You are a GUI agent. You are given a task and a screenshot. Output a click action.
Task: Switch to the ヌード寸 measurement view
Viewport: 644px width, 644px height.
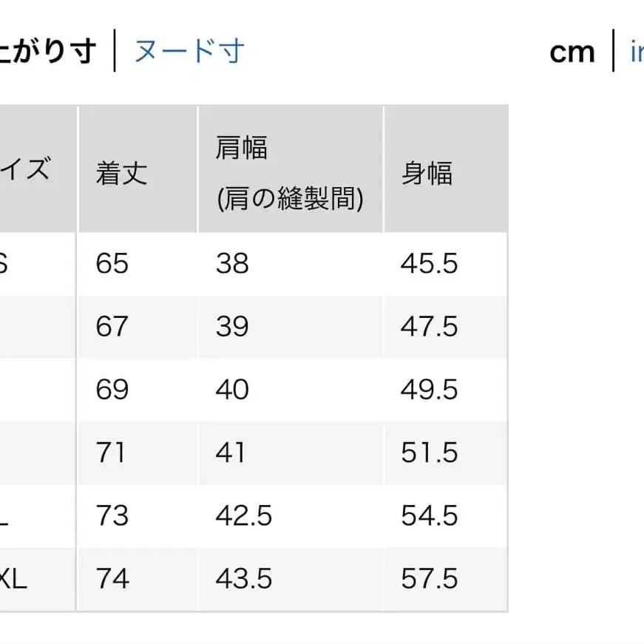click(x=189, y=51)
